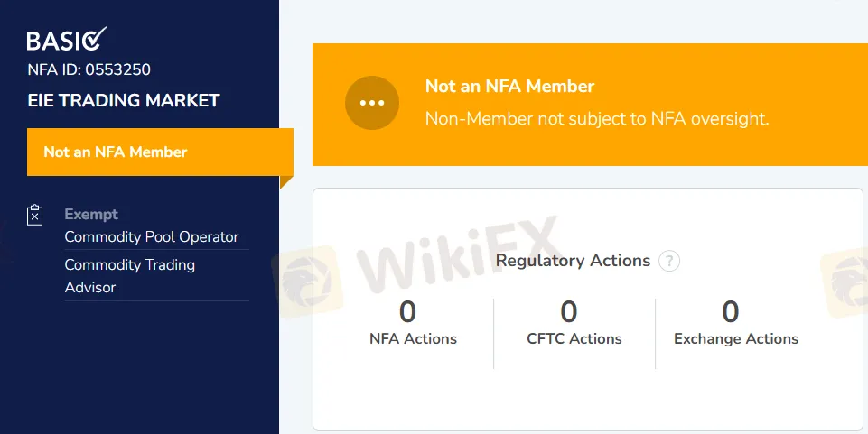
Task: Open the Commodity Pool Operator entry
Action: click(x=152, y=237)
